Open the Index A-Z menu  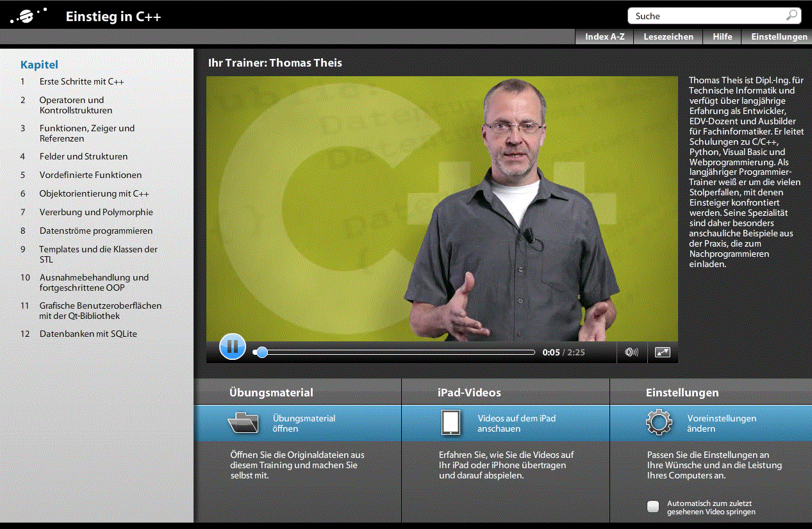coord(605,37)
